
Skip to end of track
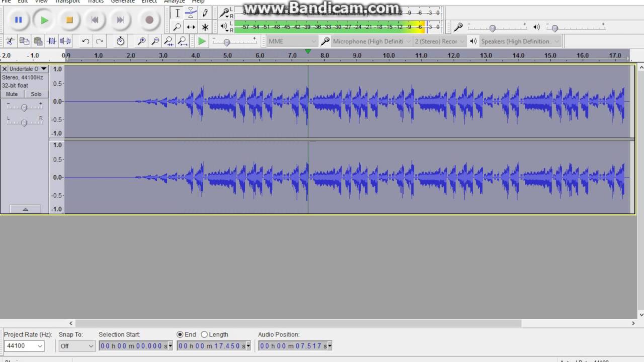(x=120, y=20)
